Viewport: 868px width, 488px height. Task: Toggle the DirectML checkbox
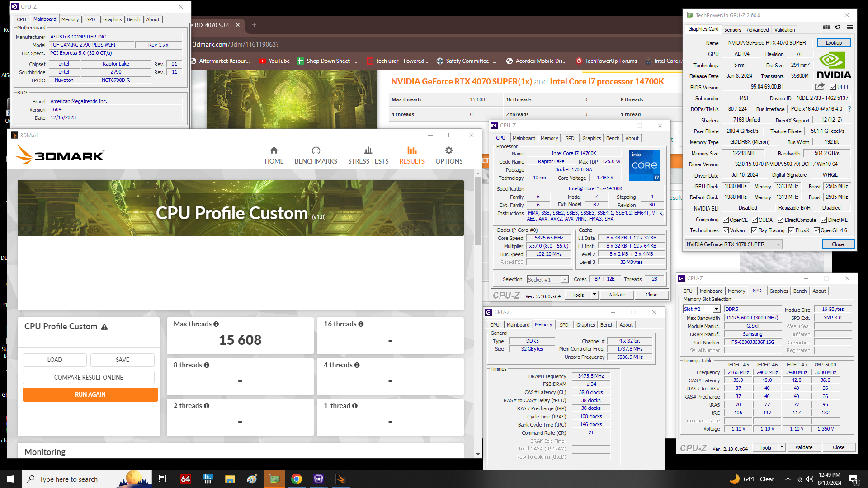[824, 220]
